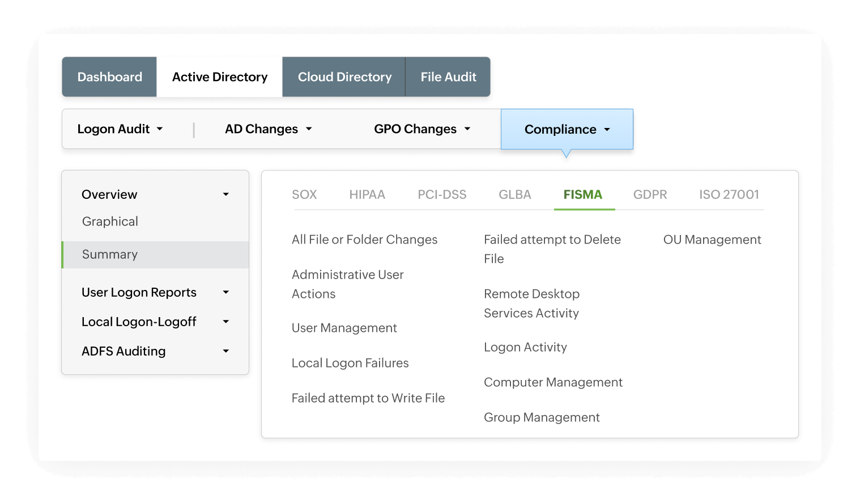Open the Failed attempt to Delete File report
Image resolution: width=860 pixels, height=504 pixels.
click(x=552, y=249)
